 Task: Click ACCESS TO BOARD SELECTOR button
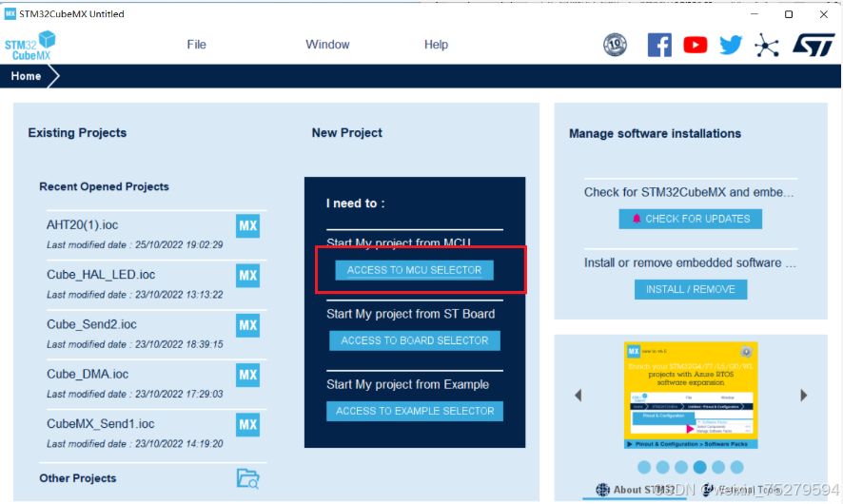click(x=415, y=340)
